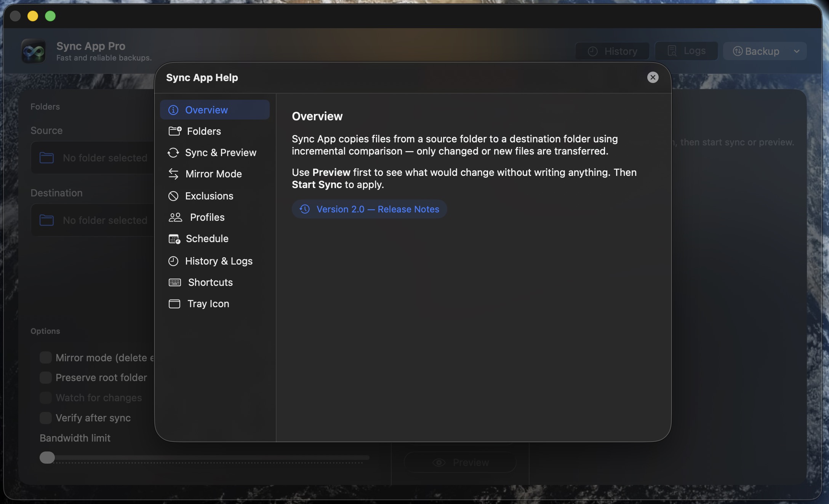
Task: Switch to the History view
Action: 611,51
